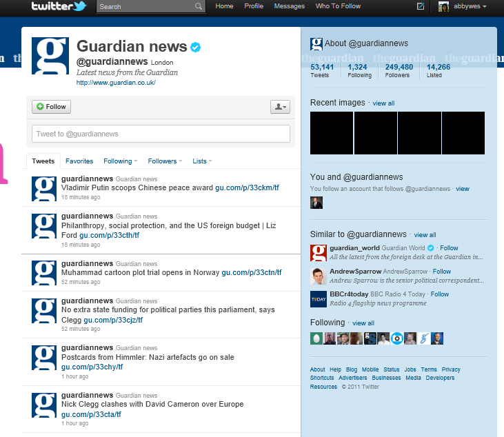504x437 pixels.
Task: Click guardian_world red logo avatar
Action: 319,252
